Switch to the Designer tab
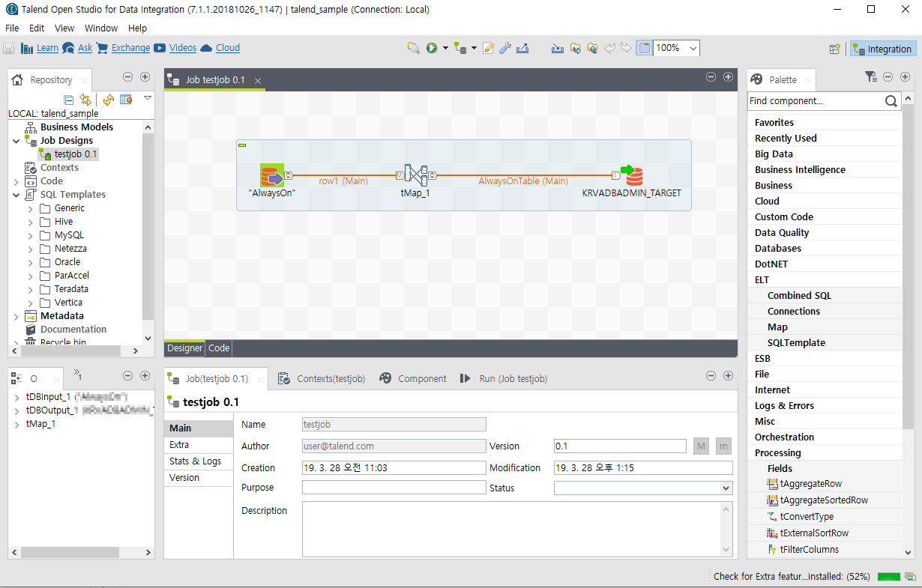This screenshot has width=922, height=588. click(184, 348)
